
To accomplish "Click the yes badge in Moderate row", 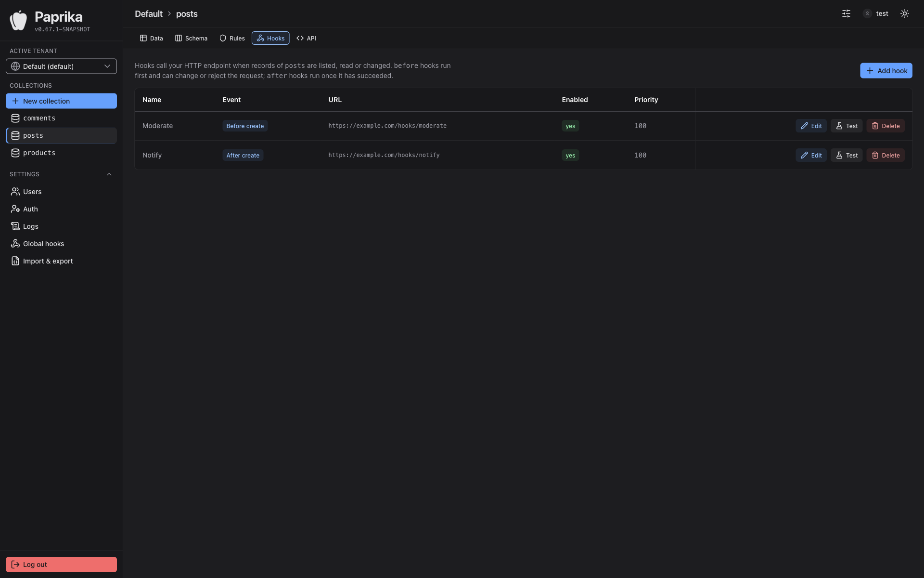I will click(x=570, y=126).
